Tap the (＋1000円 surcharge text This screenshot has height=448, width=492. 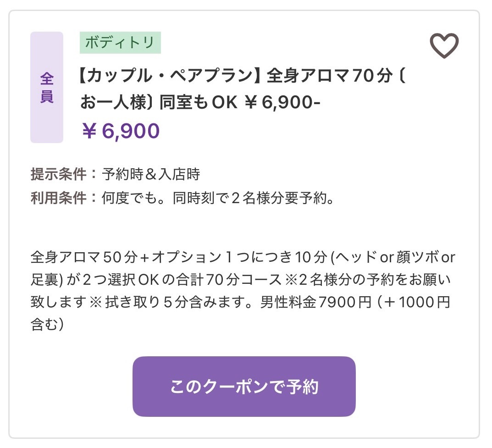coord(414,302)
